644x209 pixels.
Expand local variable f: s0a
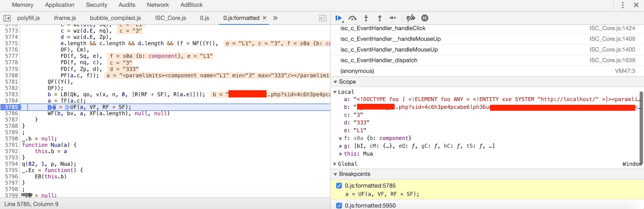pyautogui.click(x=341, y=138)
